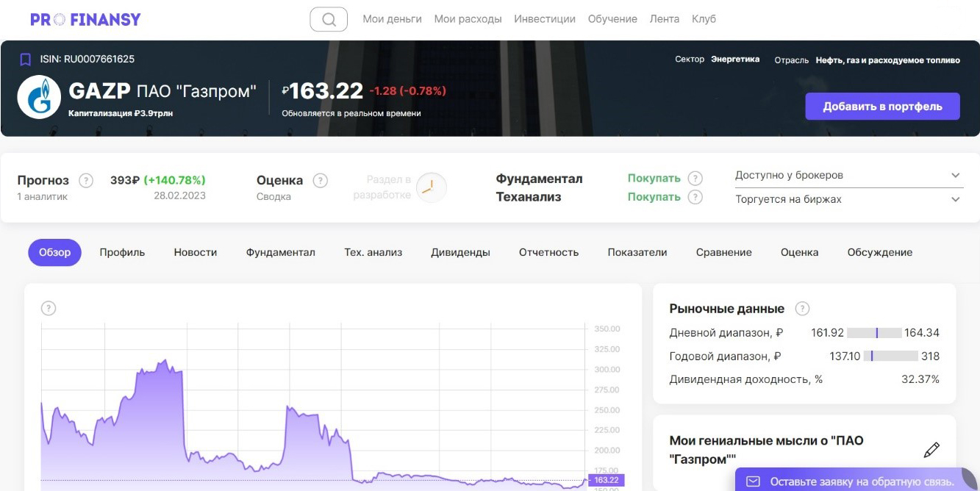Open the help icon above the price chart
The height and width of the screenshot is (491, 980).
49,309
